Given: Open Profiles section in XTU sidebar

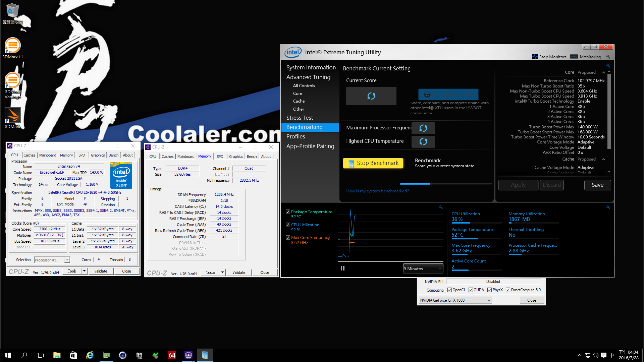Looking at the screenshot, I should [x=296, y=136].
